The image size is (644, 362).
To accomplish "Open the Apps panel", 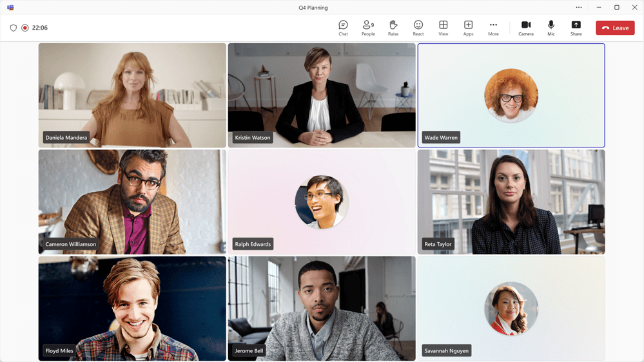I will click(469, 28).
